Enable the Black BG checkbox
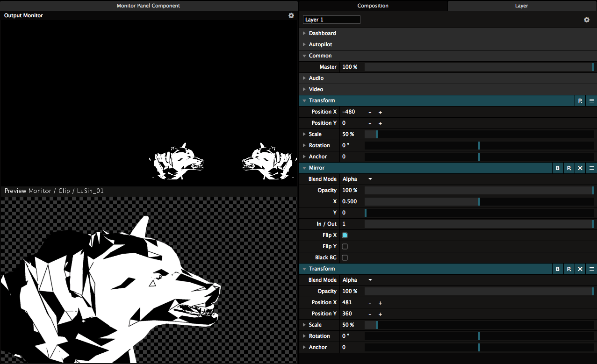This screenshot has width=597, height=364. point(345,257)
